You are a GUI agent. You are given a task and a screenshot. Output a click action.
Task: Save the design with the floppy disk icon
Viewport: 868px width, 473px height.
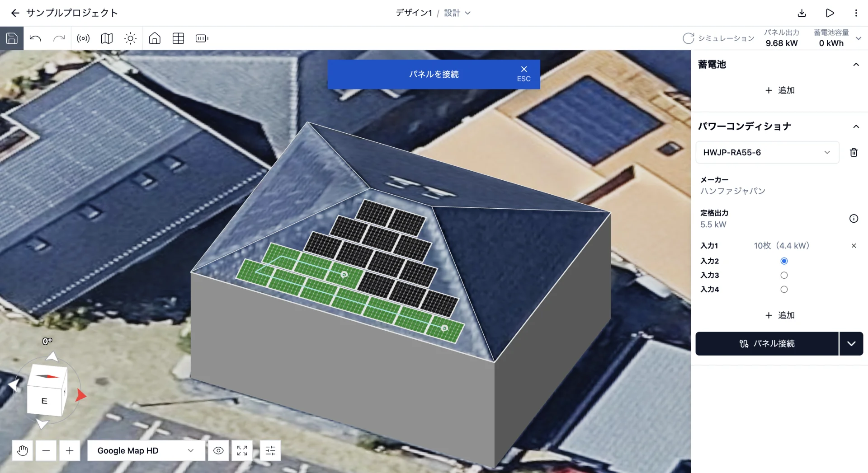pyautogui.click(x=12, y=38)
